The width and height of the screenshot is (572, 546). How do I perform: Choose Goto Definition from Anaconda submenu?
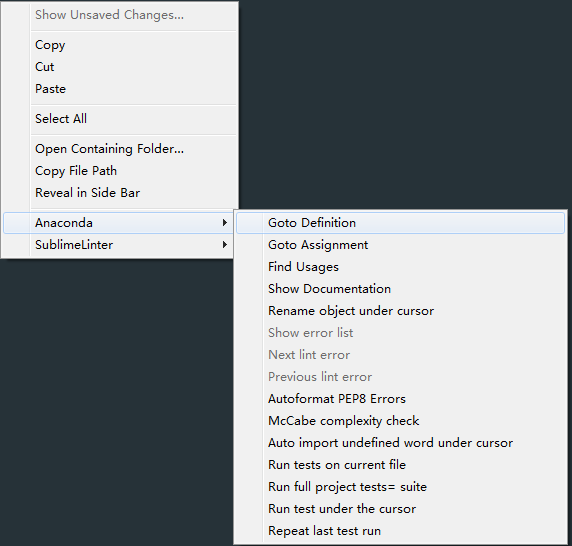pos(400,223)
